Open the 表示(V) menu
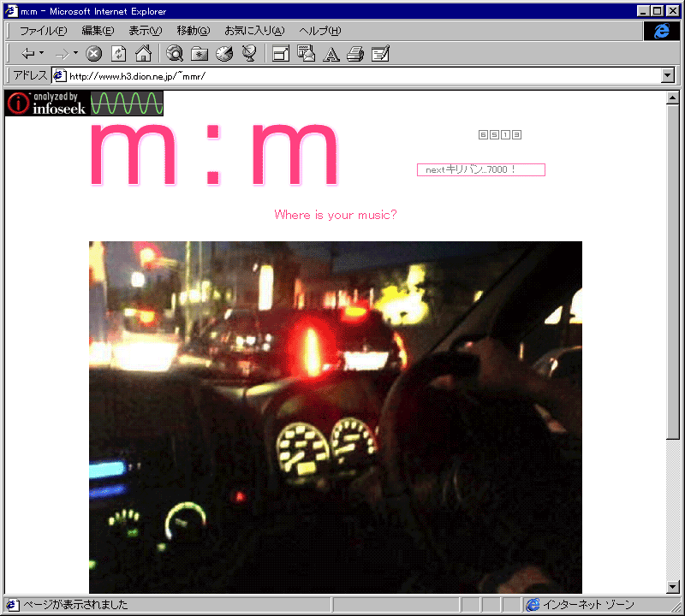The image size is (685, 616). pos(145,31)
